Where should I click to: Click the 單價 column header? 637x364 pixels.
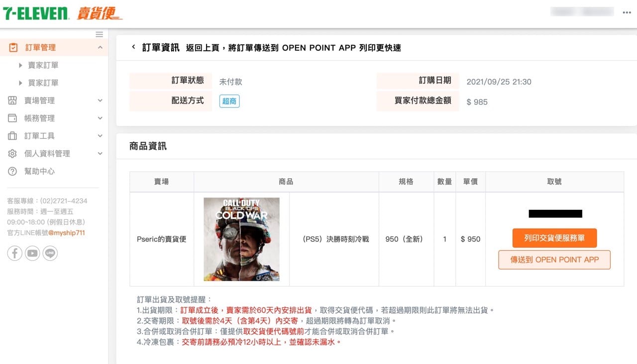[x=471, y=182]
